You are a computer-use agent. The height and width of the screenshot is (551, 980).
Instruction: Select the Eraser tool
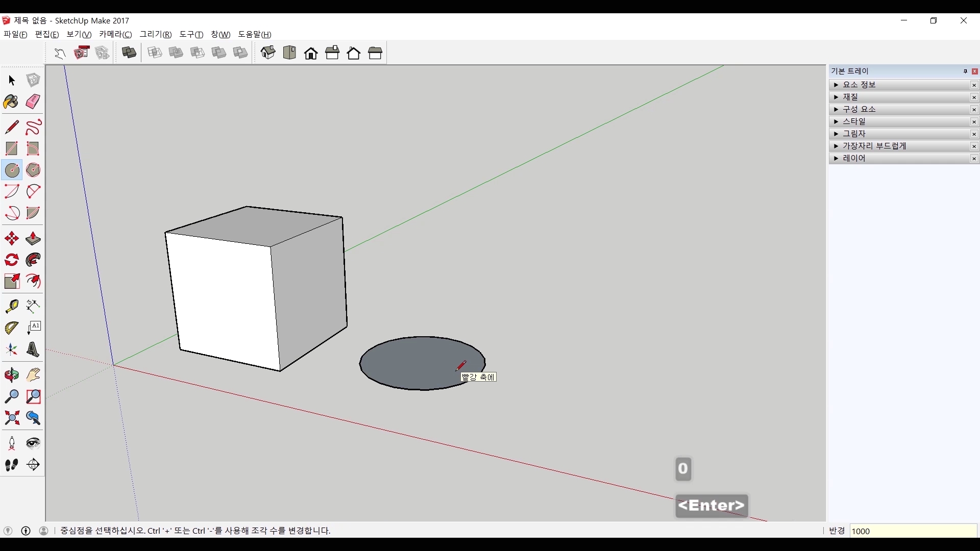tap(33, 102)
